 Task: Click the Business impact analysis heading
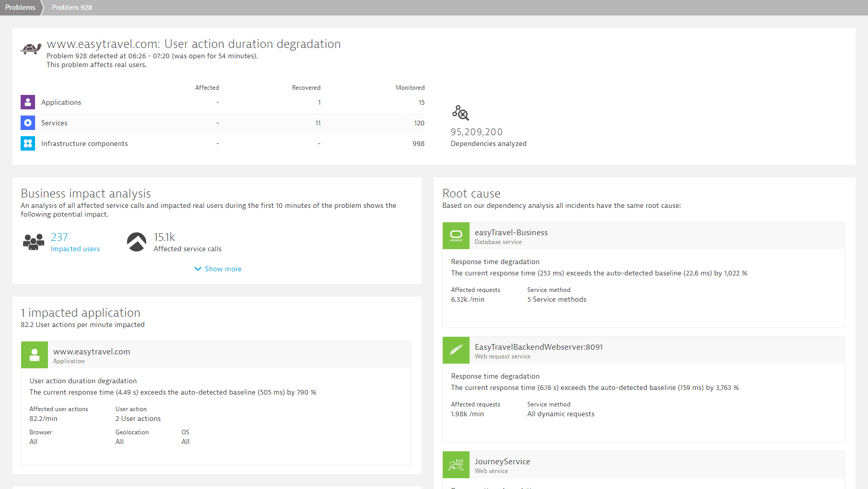pyautogui.click(x=86, y=194)
